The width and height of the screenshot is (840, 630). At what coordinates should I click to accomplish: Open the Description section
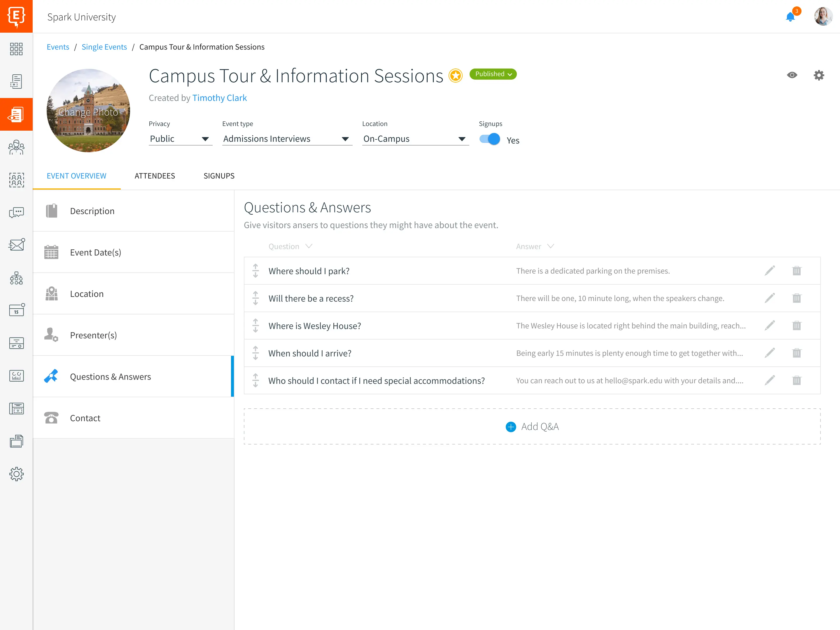[x=133, y=211]
